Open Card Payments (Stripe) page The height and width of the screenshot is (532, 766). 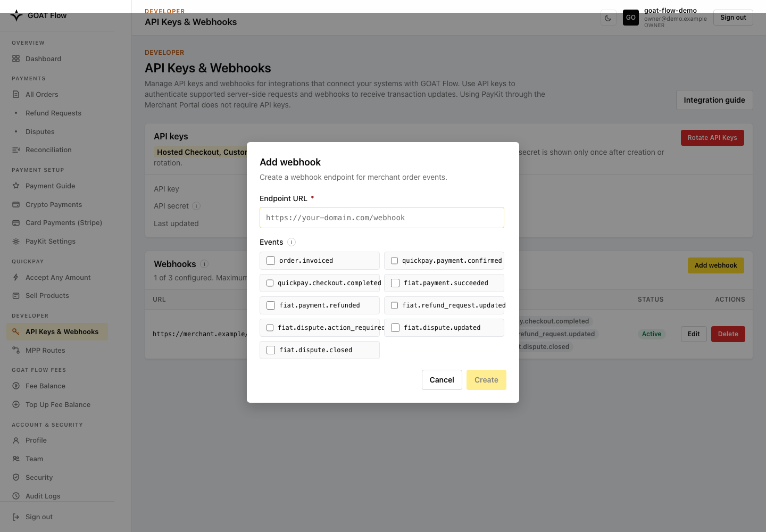click(64, 223)
